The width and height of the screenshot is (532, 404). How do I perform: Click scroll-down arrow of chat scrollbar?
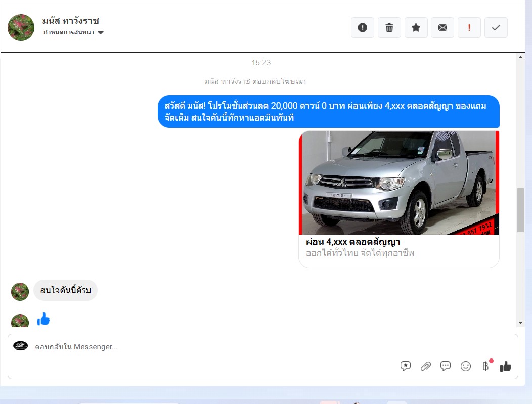520,323
